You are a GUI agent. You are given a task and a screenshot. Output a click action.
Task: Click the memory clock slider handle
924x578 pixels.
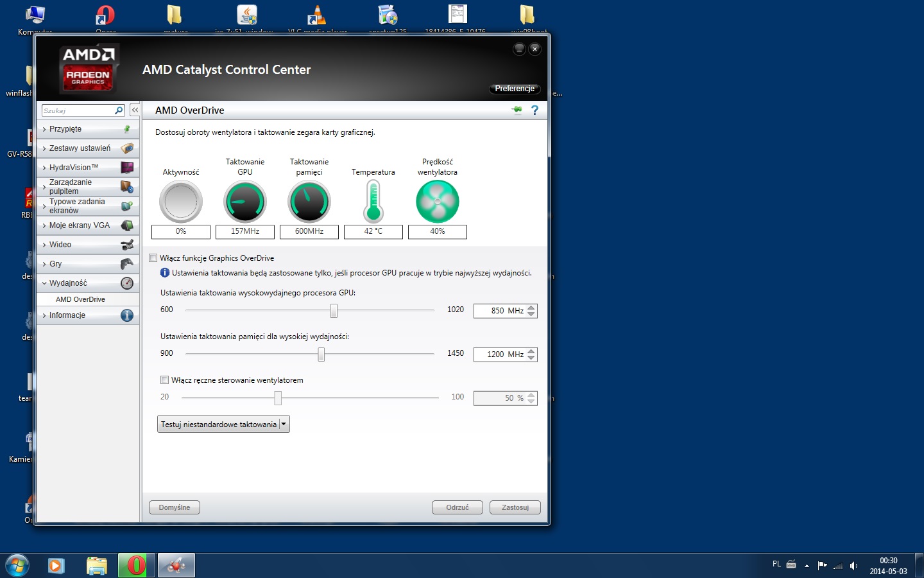(321, 355)
